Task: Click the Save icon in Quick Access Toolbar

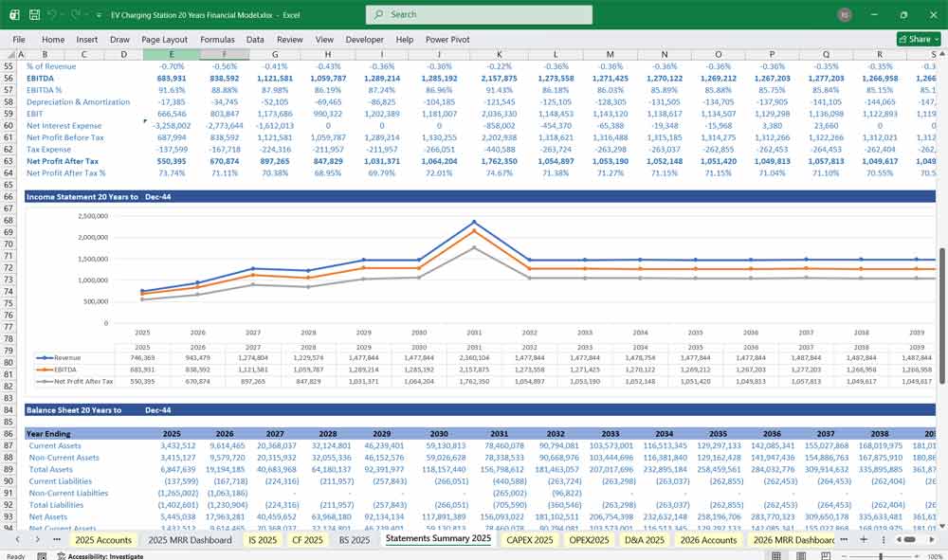Action: [33, 14]
